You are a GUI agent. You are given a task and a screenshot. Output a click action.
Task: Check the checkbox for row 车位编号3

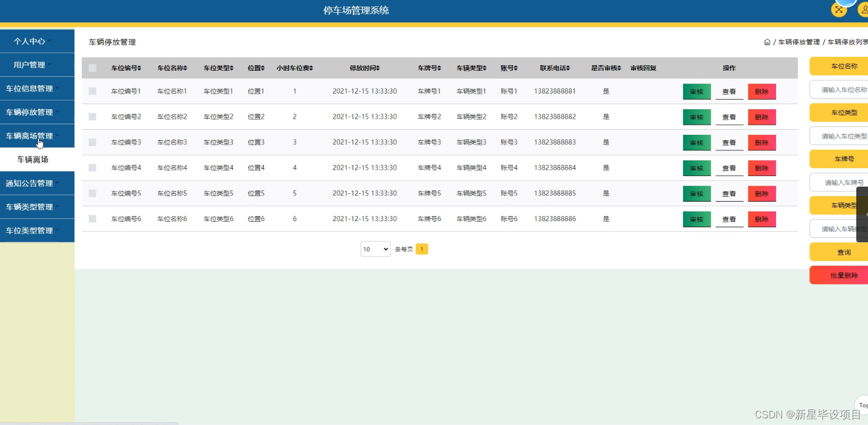coord(92,142)
